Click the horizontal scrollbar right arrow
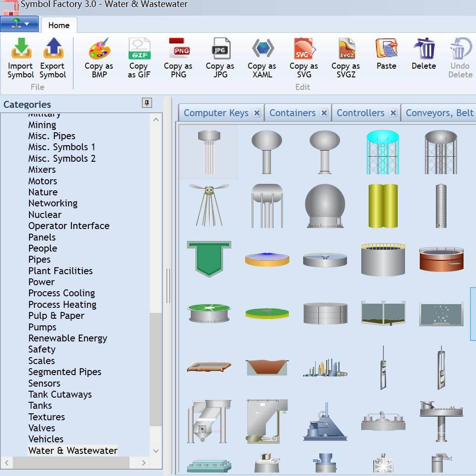Viewport: 476px width, 476px height. click(x=144, y=463)
